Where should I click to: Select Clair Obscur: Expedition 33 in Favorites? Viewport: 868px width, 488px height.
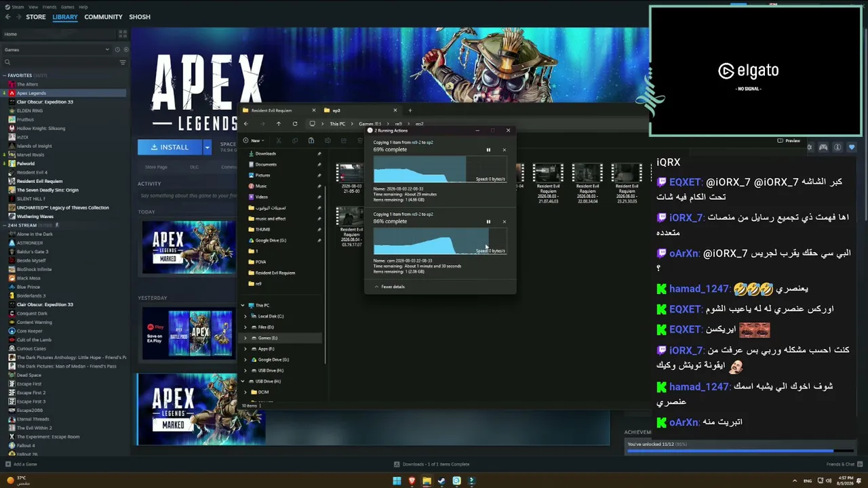click(45, 102)
